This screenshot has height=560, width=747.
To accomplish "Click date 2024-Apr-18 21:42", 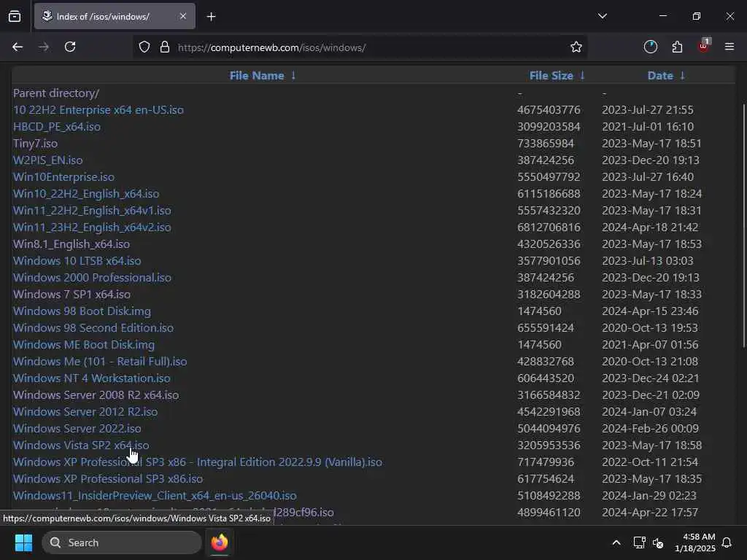I will [650, 227].
